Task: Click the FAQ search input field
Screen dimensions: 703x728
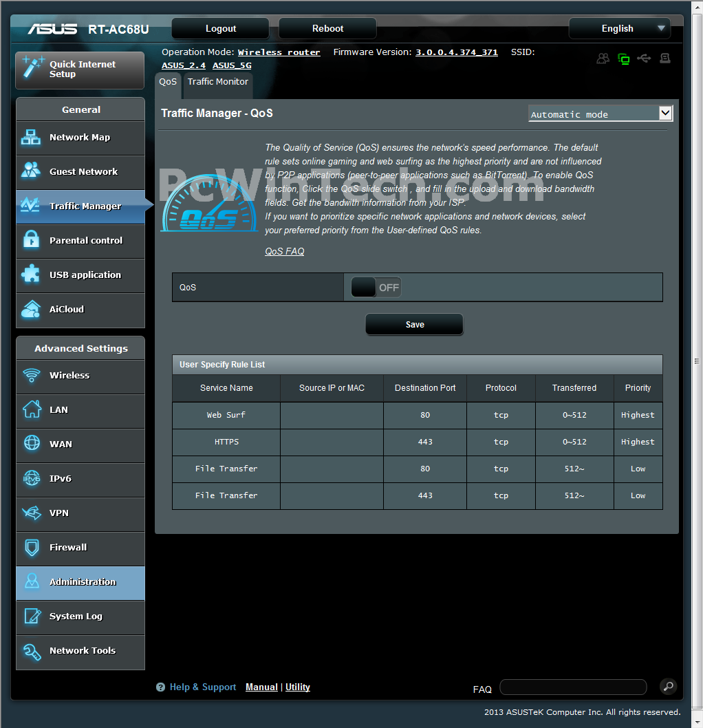Action: [573, 687]
